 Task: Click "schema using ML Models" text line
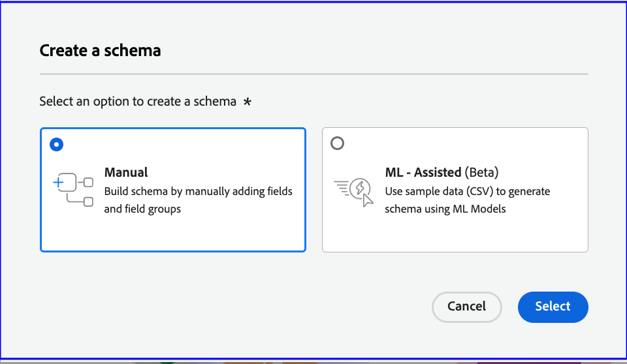click(444, 209)
